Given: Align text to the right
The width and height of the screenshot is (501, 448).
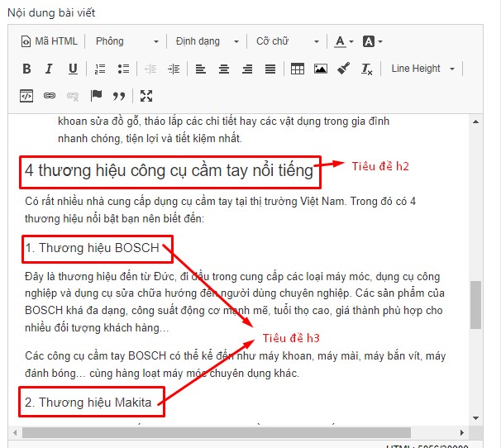Looking at the screenshot, I should click(247, 69).
